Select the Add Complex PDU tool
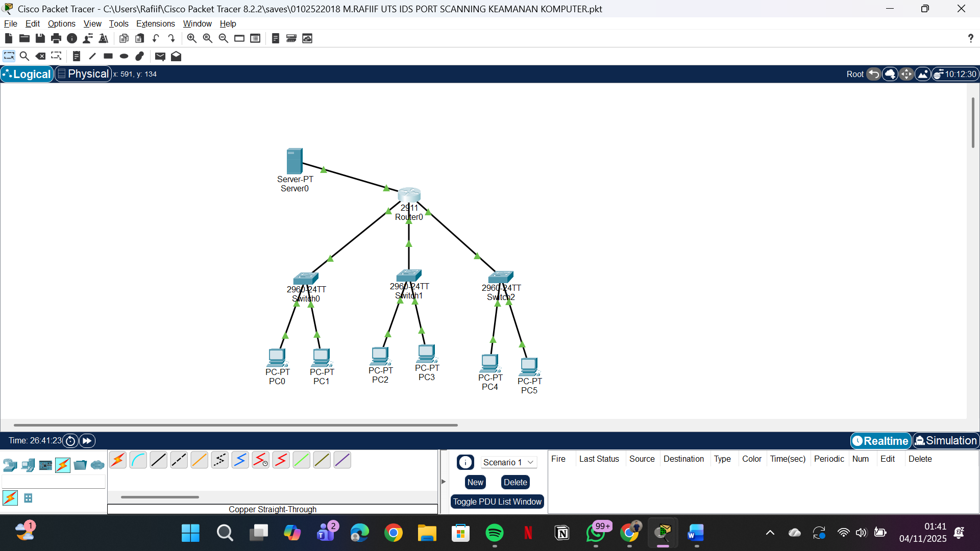The height and width of the screenshot is (551, 980). [176, 56]
